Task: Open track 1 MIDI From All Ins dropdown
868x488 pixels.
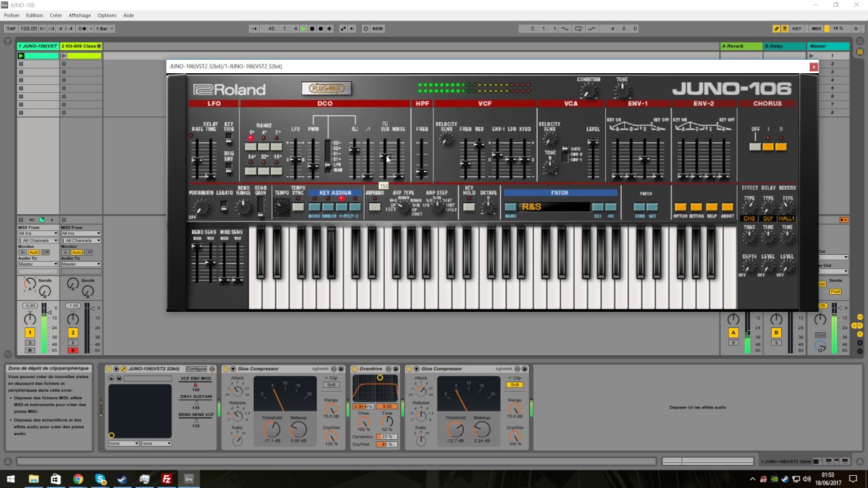Action: click(38, 233)
